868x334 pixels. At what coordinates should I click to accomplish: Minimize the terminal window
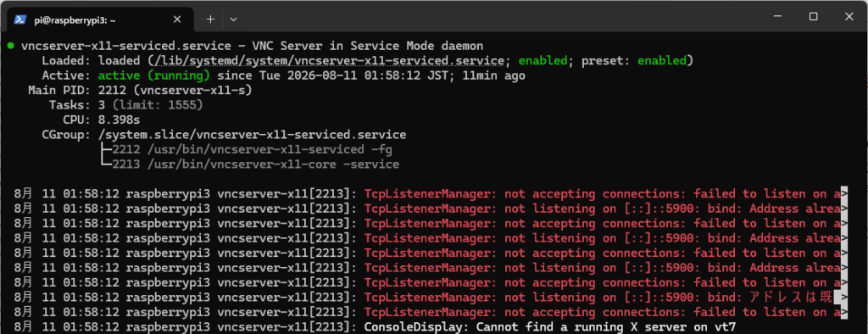coord(779,17)
